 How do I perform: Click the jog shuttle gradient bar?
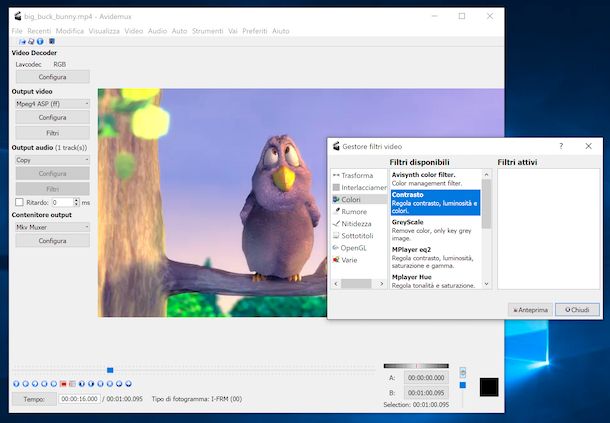pyautogui.click(x=416, y=366)
